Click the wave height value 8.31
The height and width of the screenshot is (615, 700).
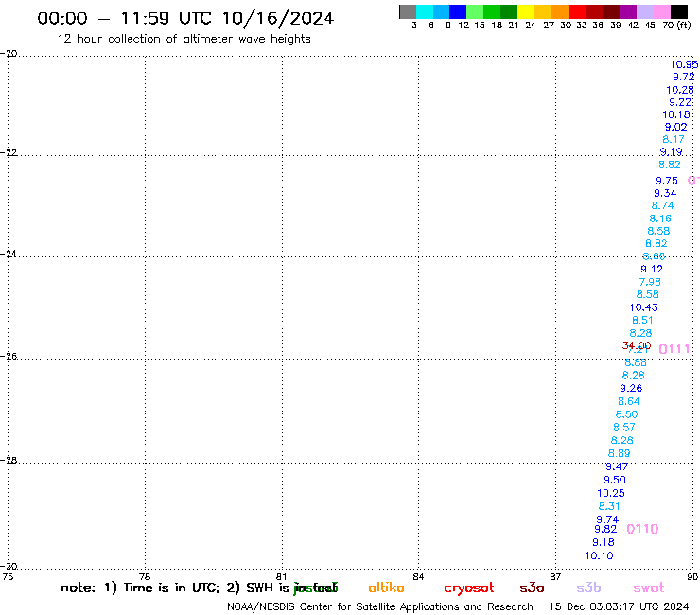tap(609, 506)
